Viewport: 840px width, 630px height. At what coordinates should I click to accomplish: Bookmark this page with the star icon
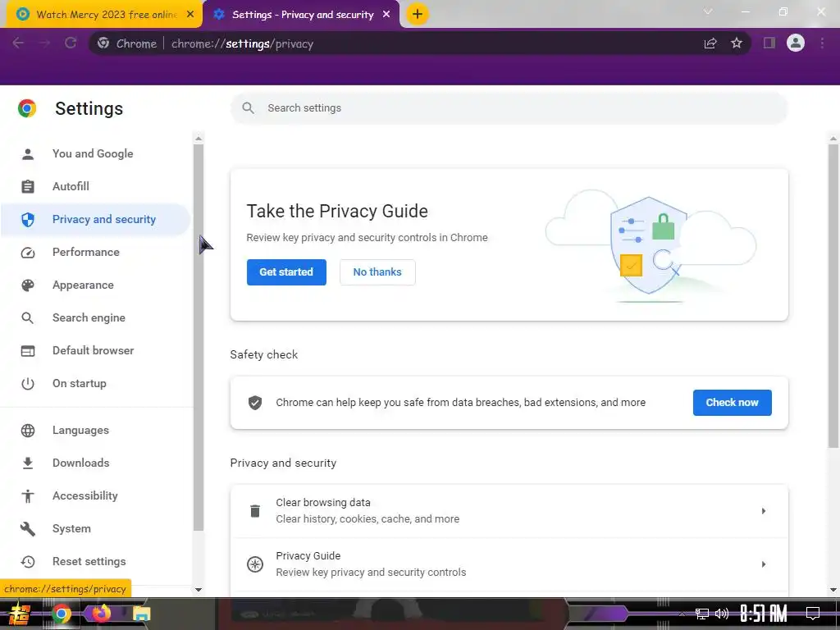click(x=737, y=43)
